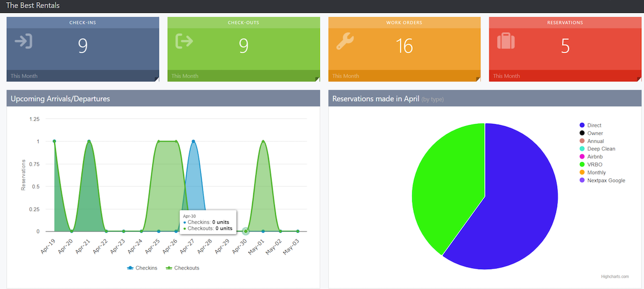Click the reservations suitcase icon
This screenshot has height=289, width=644.
(x=506, y=41)
